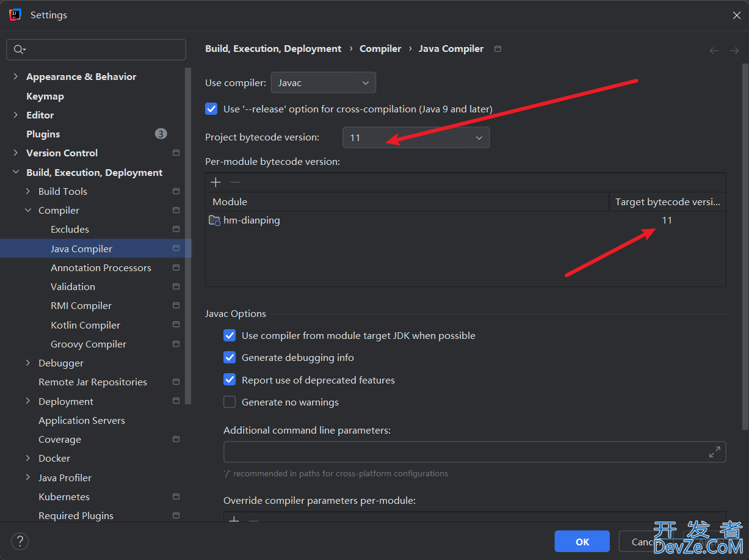The height and width of the screenshot is (560, 749).
Task: Expand the Debugger node
Action: click(x=27, y=363)
